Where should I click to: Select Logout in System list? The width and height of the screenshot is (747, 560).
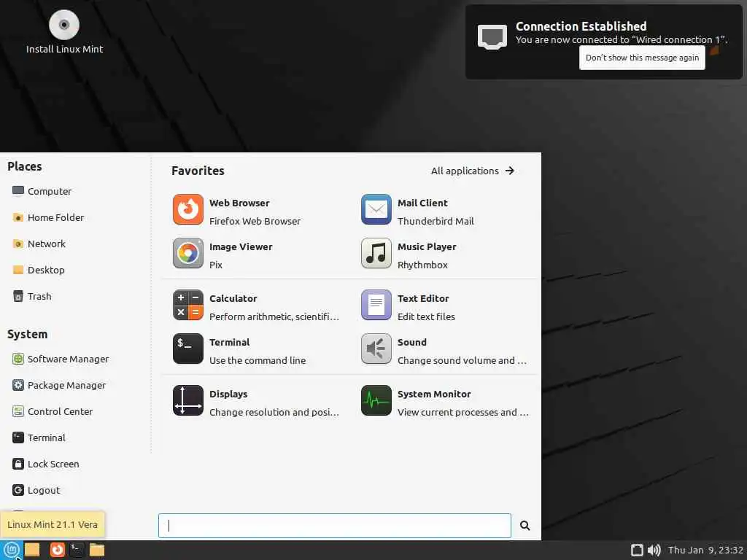click(36, 489)
